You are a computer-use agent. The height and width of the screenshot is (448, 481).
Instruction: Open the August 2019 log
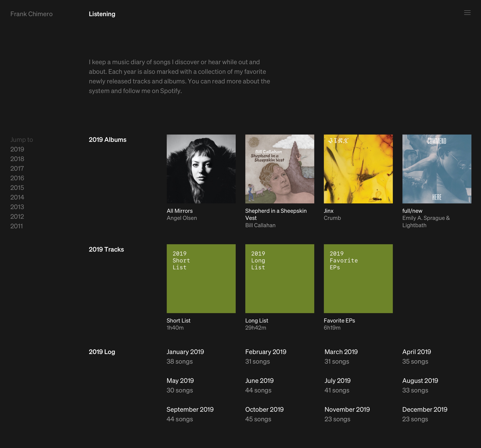(x=420, y=381)
